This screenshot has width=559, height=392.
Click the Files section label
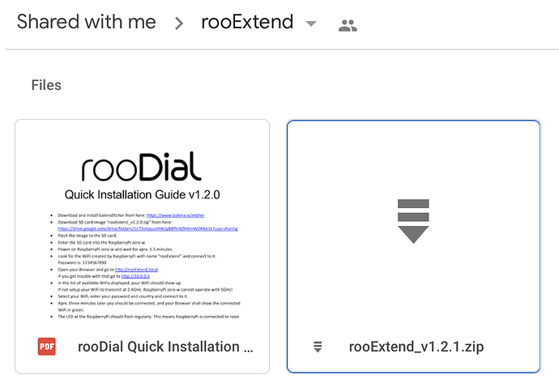pos(46,85)
